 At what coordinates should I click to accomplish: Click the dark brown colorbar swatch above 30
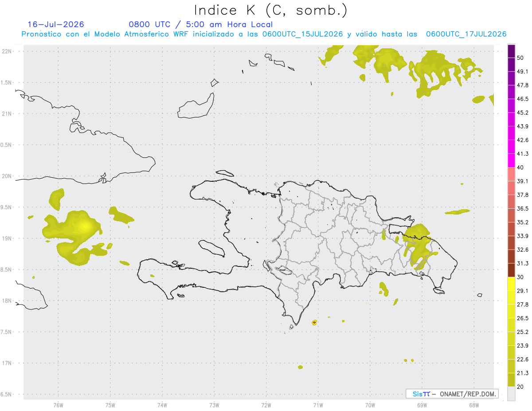(x=511, y=270)
